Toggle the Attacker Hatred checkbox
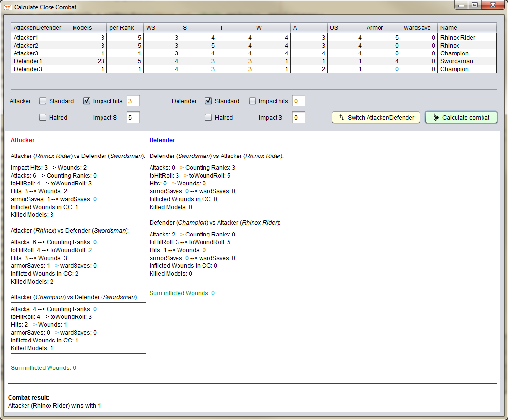This screenshot has height=420, width=508. (x=43, y=118)
